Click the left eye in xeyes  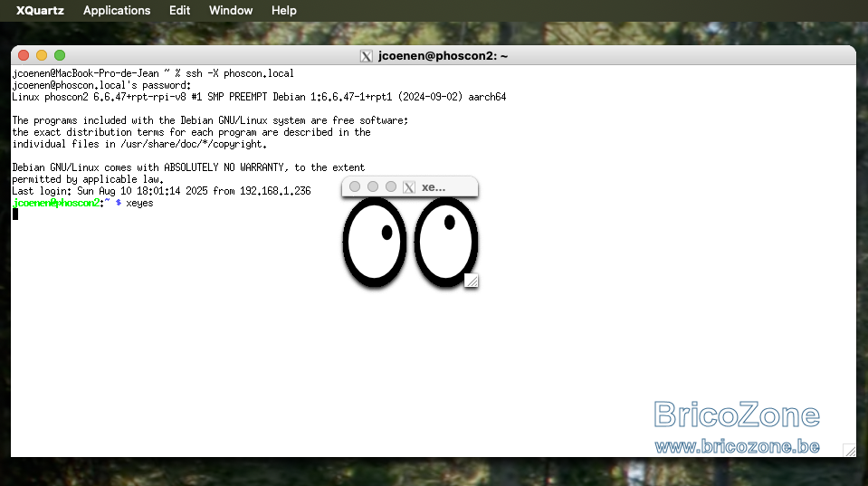[x=375, y=242]
